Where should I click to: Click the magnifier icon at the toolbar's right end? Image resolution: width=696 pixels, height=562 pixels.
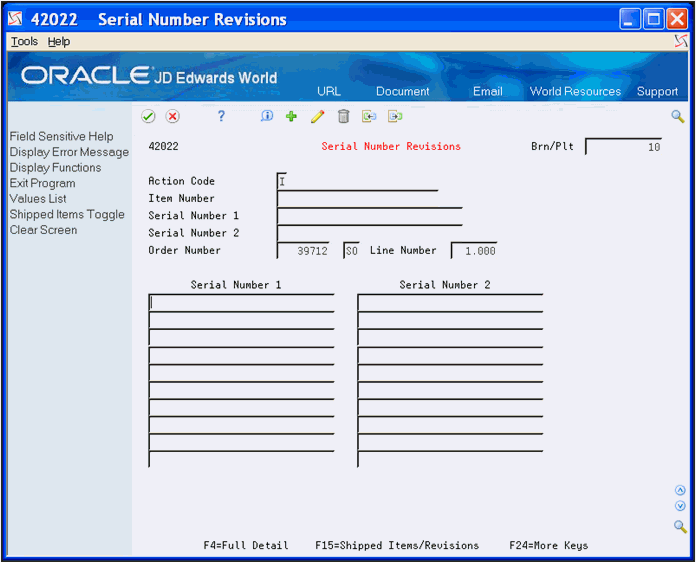[677, 117]
